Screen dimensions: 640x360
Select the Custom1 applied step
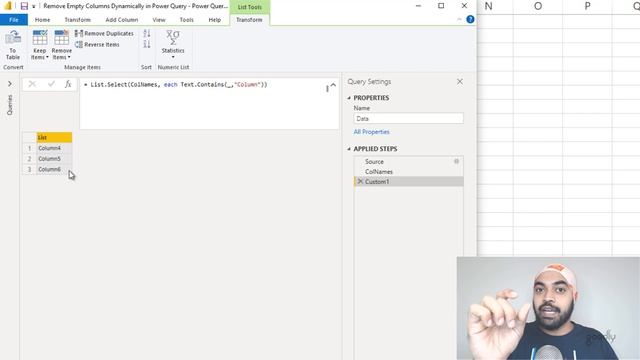pos(409,182)
